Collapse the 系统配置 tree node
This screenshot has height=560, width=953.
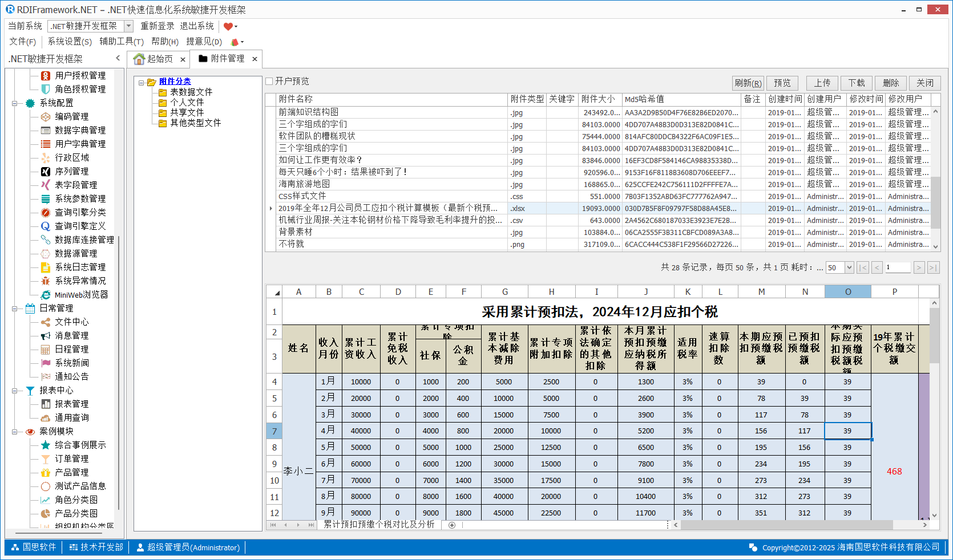click(15, 103)
